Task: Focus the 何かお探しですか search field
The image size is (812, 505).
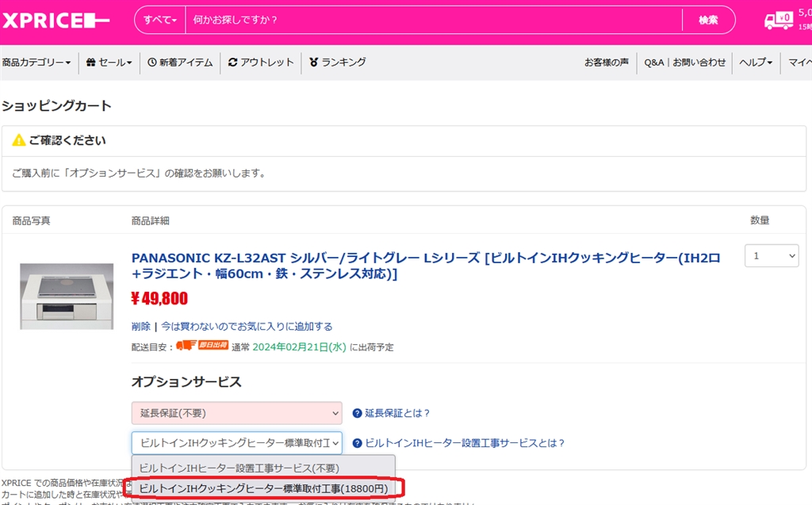Action: (434, 20)
